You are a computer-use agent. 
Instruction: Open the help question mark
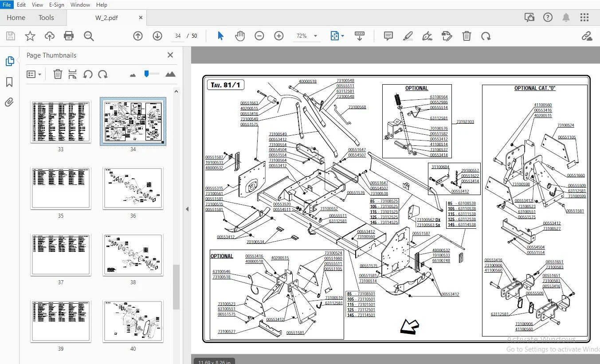click(548, 18)
